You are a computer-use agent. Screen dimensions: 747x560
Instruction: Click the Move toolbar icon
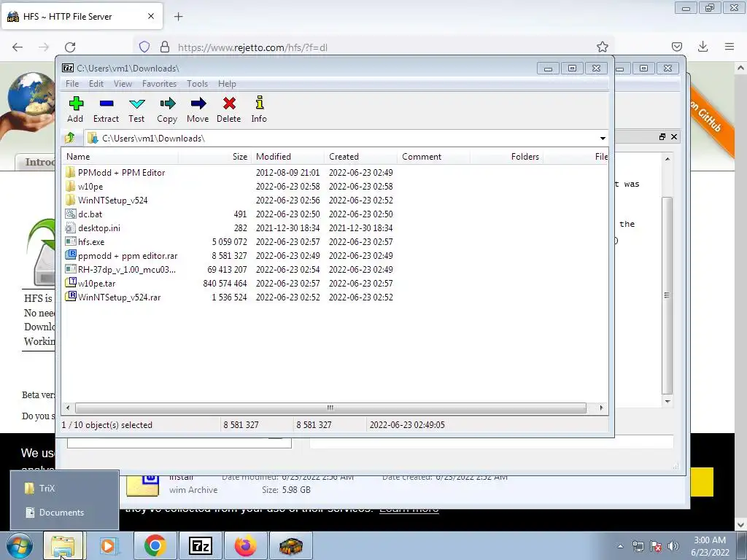click(x=198, y=109)
